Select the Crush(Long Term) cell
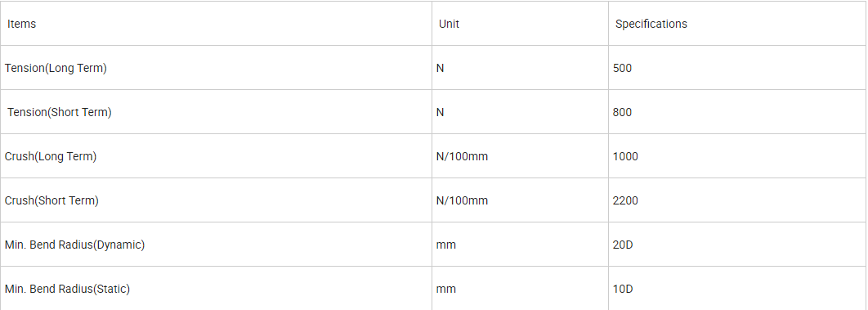The height and width of the screenshot is (310, 868). [216, 156]
